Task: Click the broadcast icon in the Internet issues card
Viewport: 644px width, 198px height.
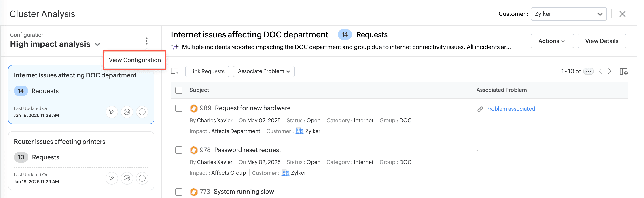Action: [127, 112]
